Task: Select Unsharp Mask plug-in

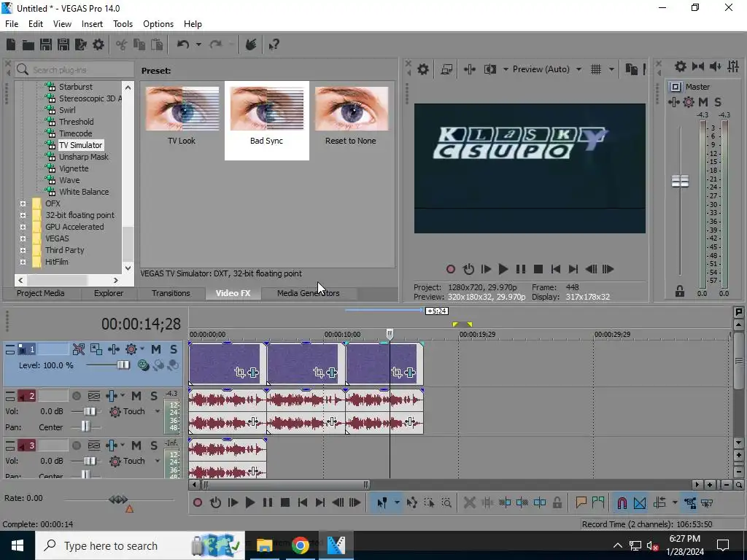Action: coord(83,157)
